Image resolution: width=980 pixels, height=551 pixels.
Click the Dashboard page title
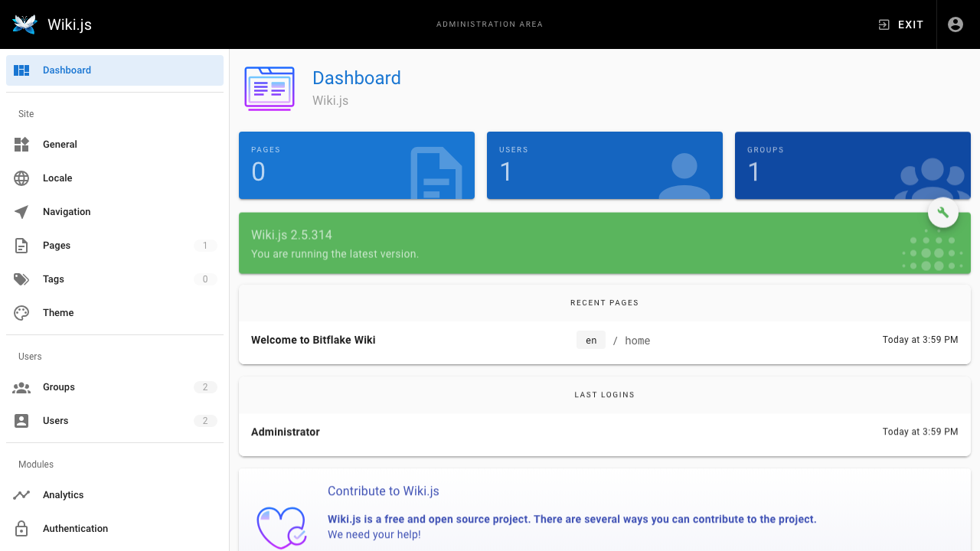click(357, 78)
